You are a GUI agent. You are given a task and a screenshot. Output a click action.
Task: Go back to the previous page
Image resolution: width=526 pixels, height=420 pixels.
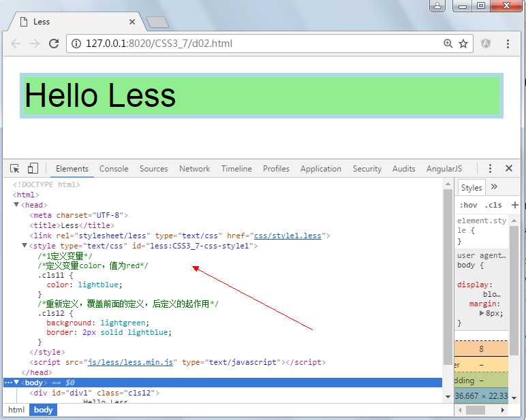(x=16, y=44)
